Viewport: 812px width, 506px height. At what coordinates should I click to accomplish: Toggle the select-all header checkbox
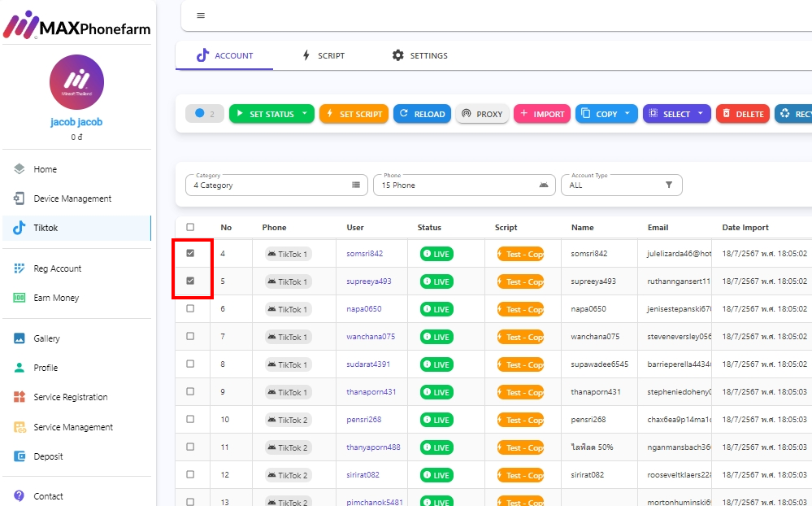(x=190, y=227)
